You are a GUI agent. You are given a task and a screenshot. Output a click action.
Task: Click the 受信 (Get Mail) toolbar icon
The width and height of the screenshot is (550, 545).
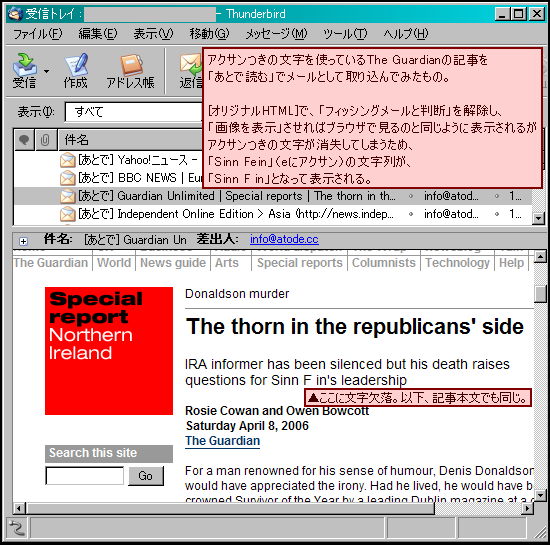coord(25,71)
